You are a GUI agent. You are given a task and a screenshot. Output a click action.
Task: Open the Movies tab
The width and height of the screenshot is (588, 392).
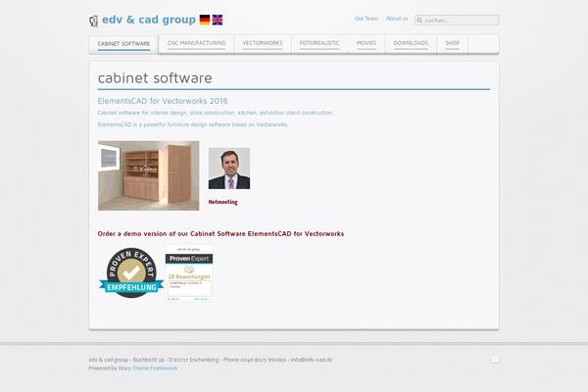367,43
